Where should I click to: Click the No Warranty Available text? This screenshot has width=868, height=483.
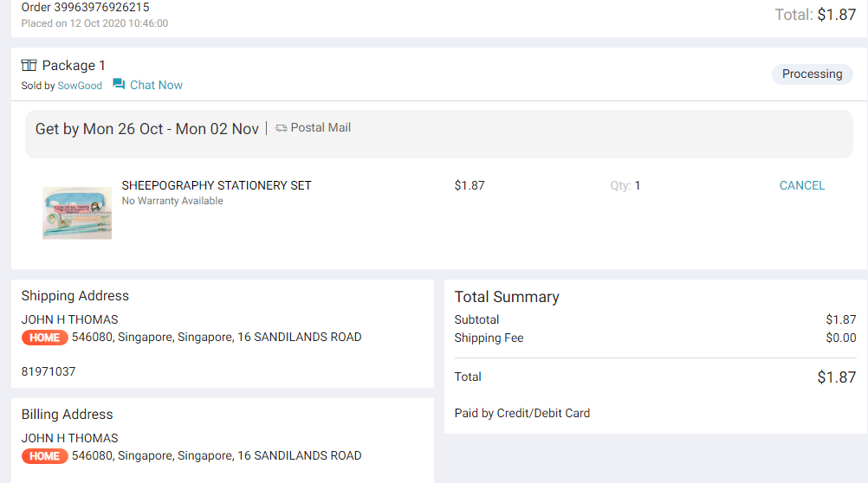tap(172, 201)
